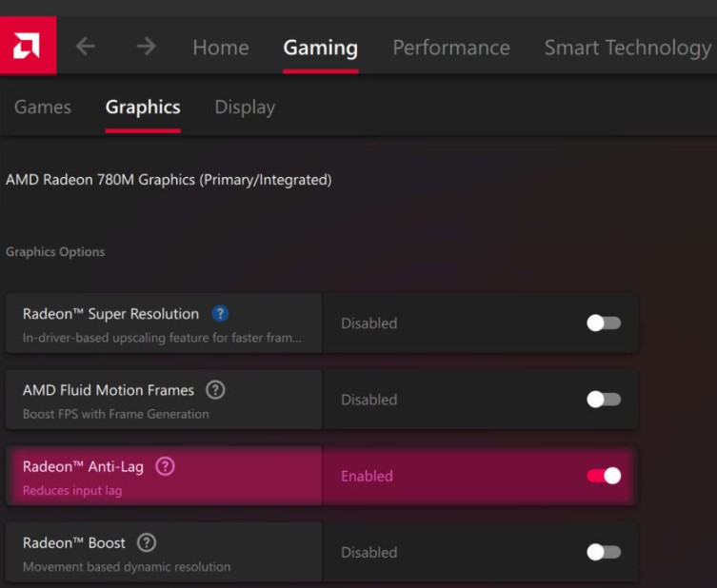
Task: Open the Radeon Boost help icon
Action: (x=147, y=542)
